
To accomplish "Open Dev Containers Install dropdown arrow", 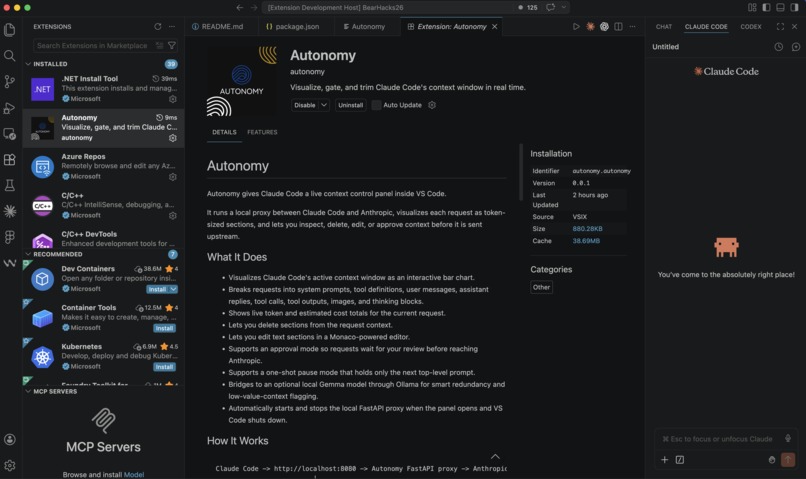I will pyautogui.click(x=174, y=289).
